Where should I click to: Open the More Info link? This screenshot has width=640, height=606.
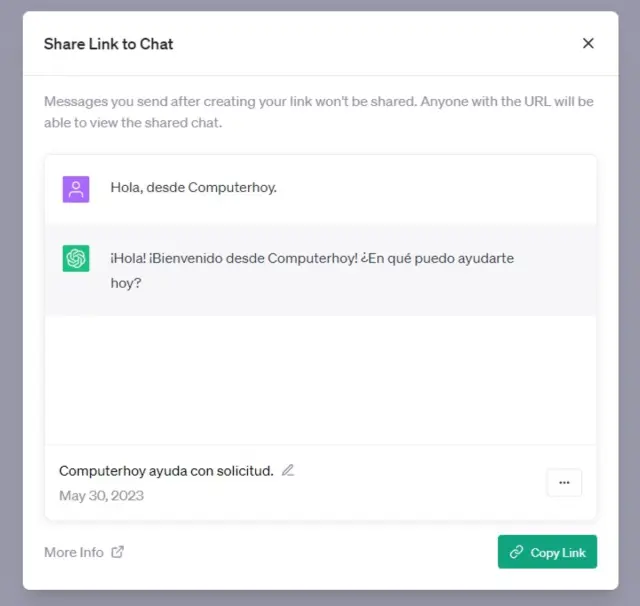click(74, 552)
